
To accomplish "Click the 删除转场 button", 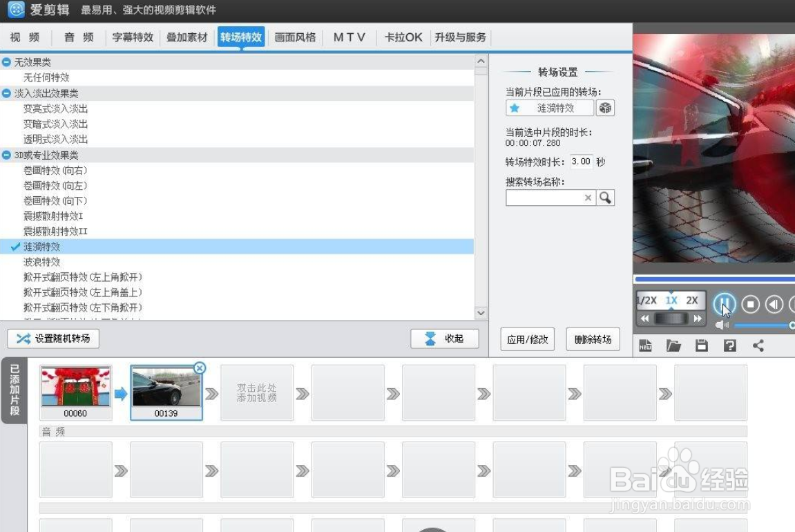I will pos(594,339).
